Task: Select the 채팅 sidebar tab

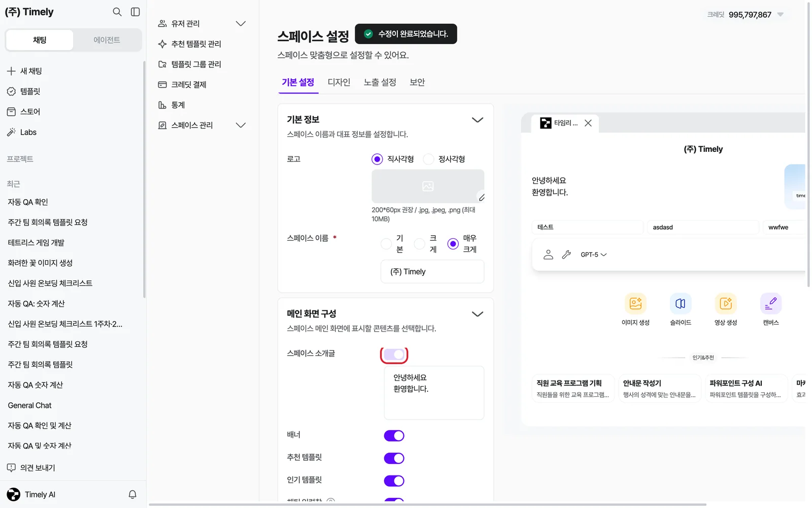Action: (x=40, y=40)
